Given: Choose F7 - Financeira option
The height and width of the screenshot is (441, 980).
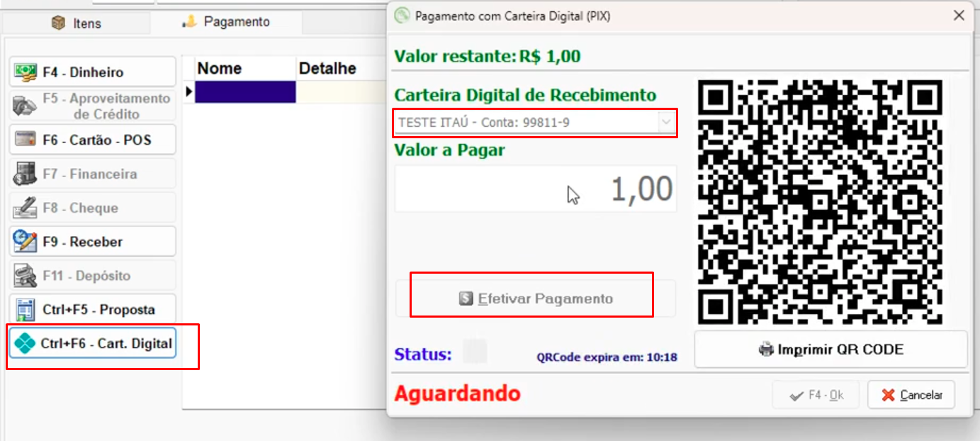Looking at the screenshot, I should 92,174.
